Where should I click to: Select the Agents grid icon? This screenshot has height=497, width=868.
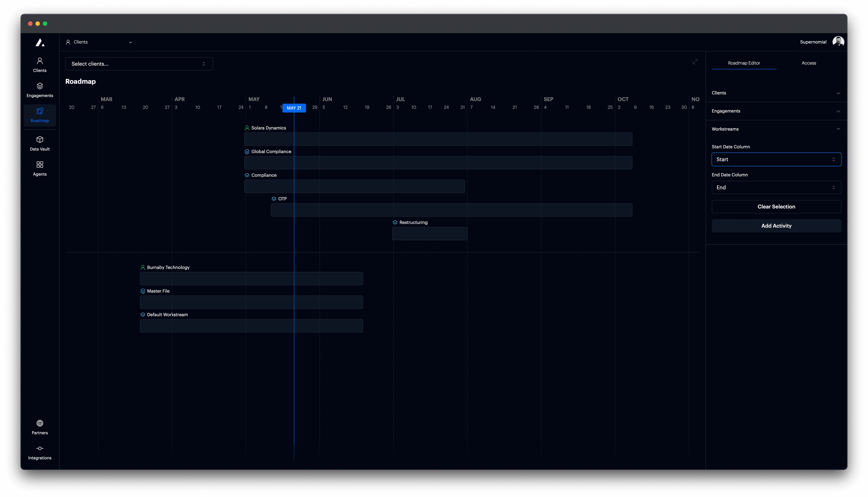pyautogui.click(x=40, y=164)
